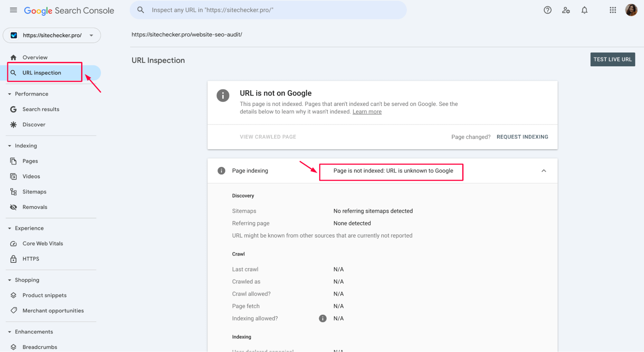Click 'Page is not indexed: URL is unknown to Google'
The width and height of the screenshot is (644, 352).
coord(393,171)
